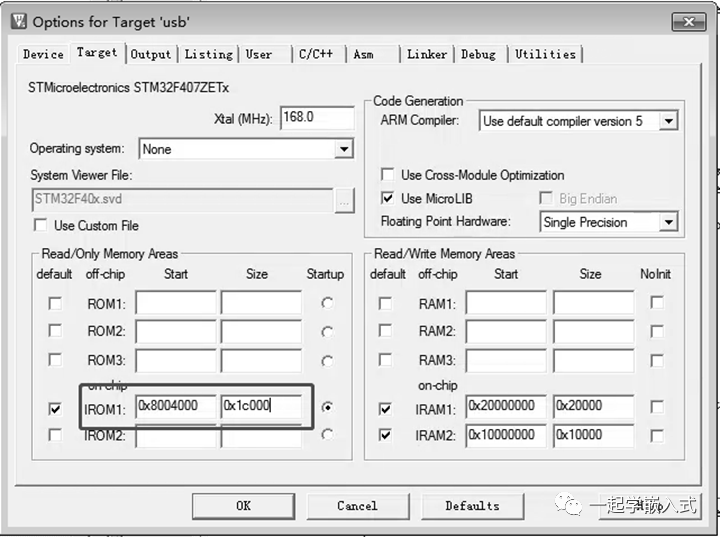Enable the IRAM1 NoInit checkbox
Screen dimensions: 720x537
pos(657,408)
